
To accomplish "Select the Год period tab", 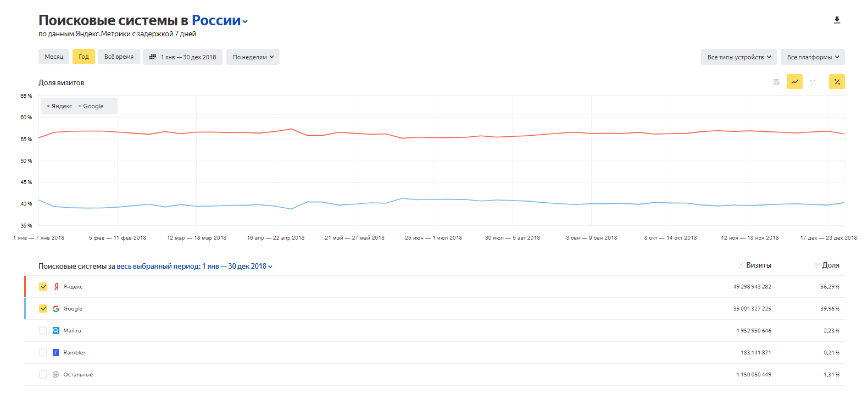I will click(x=84, y=57).
